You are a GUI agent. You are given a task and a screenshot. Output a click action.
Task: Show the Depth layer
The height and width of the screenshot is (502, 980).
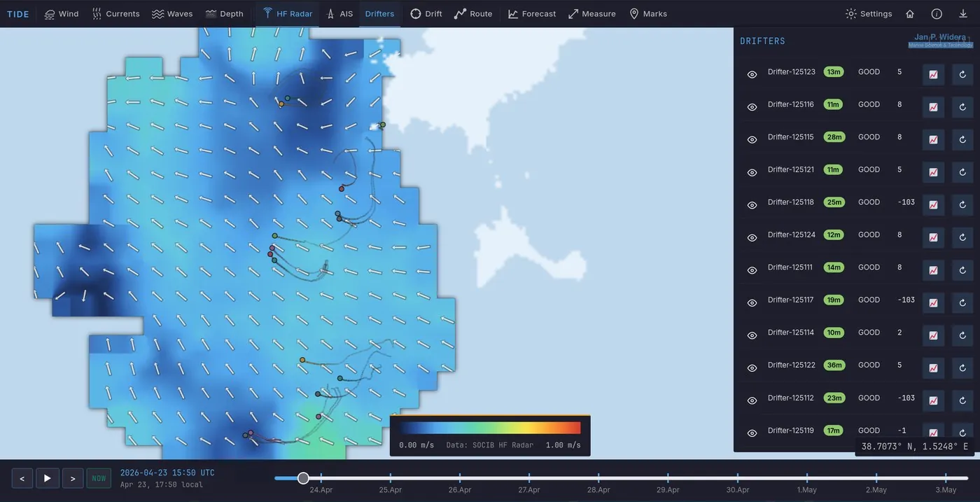[225, 13]
